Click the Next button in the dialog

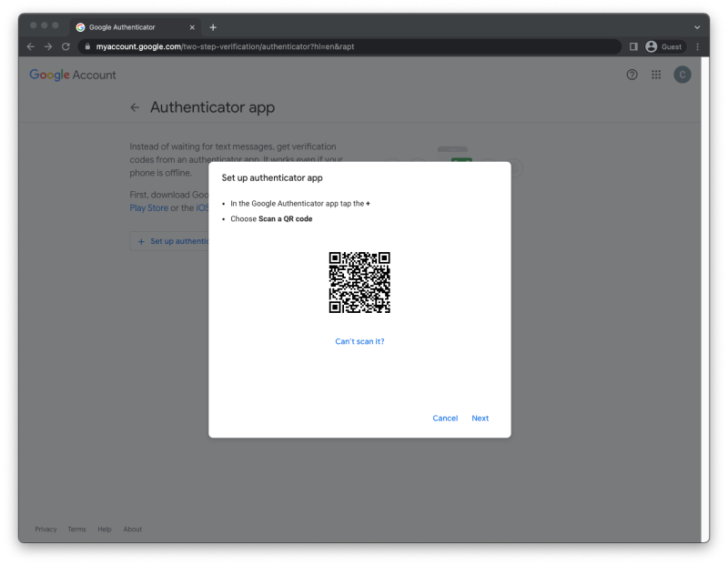tap(480, 419)
